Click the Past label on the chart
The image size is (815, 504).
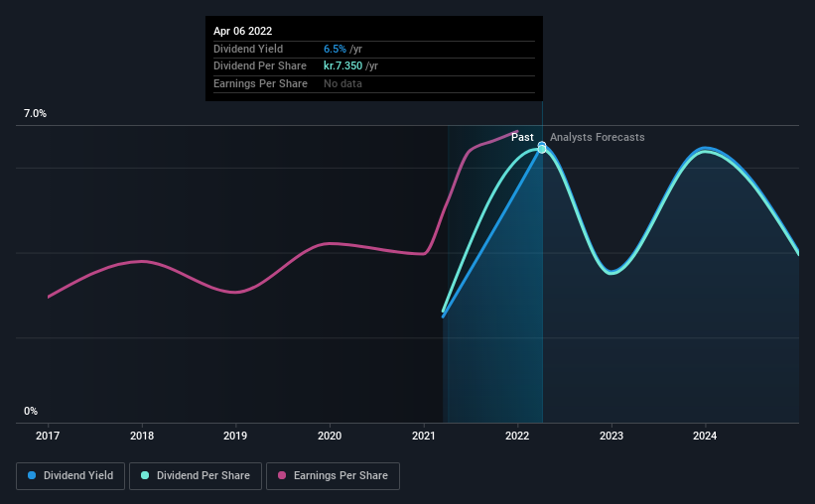click(x=522, y=137)
